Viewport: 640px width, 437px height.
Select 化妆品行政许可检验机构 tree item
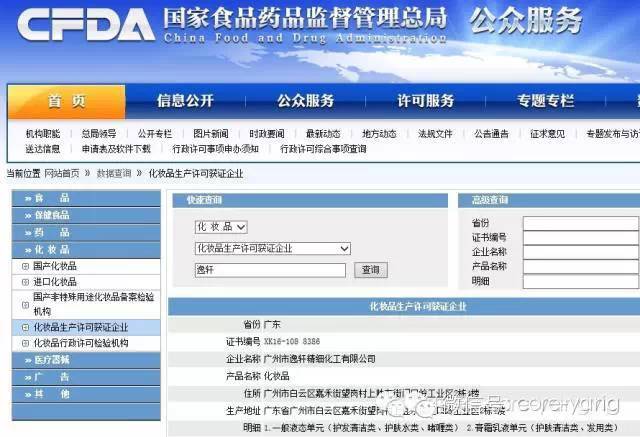coord(81,343)
